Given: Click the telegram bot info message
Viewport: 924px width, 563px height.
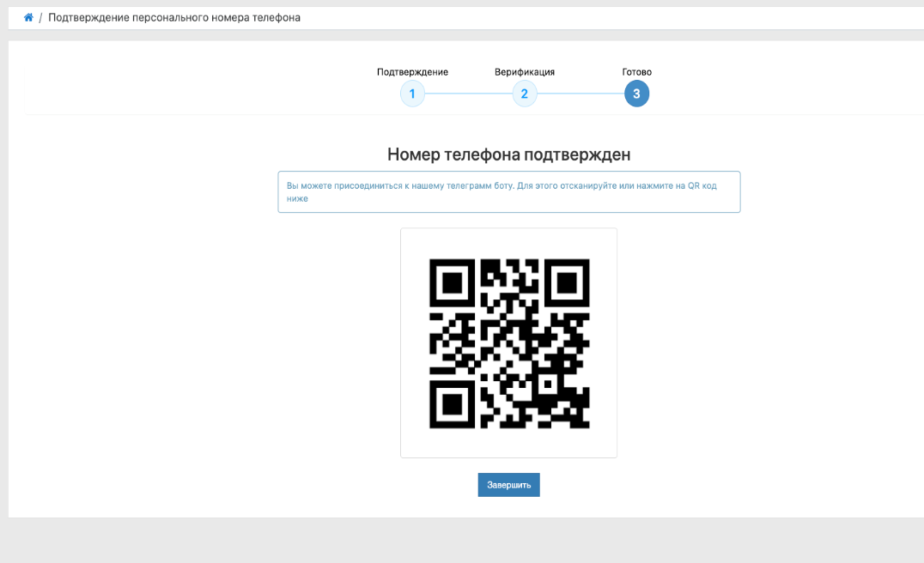Looking at the screenshot, I should pos(508,192).
